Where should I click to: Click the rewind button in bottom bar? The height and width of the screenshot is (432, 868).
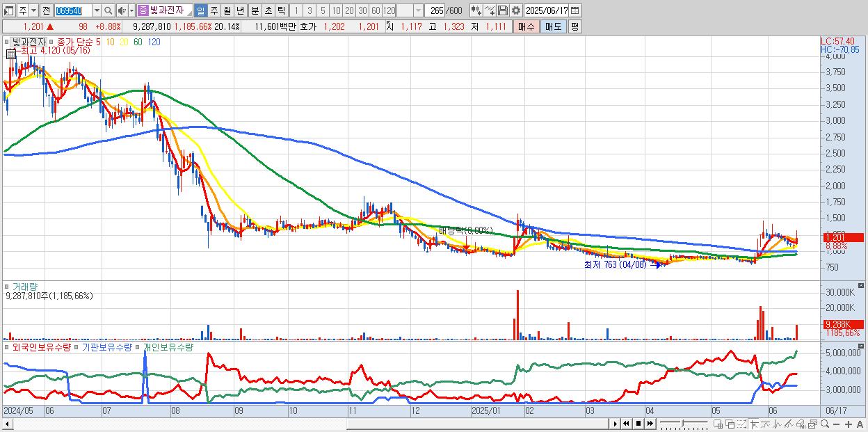click(626, 424)
